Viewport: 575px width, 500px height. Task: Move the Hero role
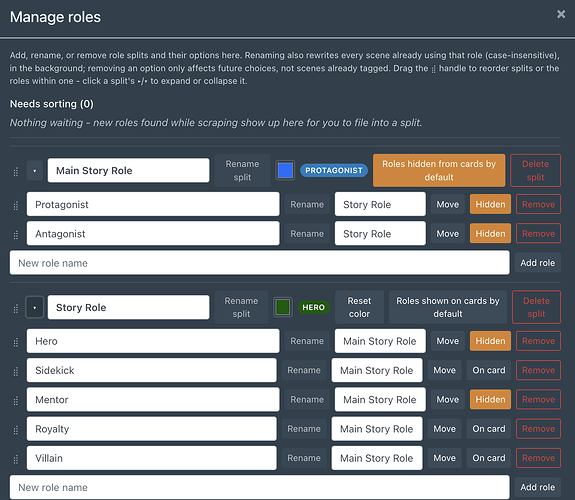click(448, 341)
